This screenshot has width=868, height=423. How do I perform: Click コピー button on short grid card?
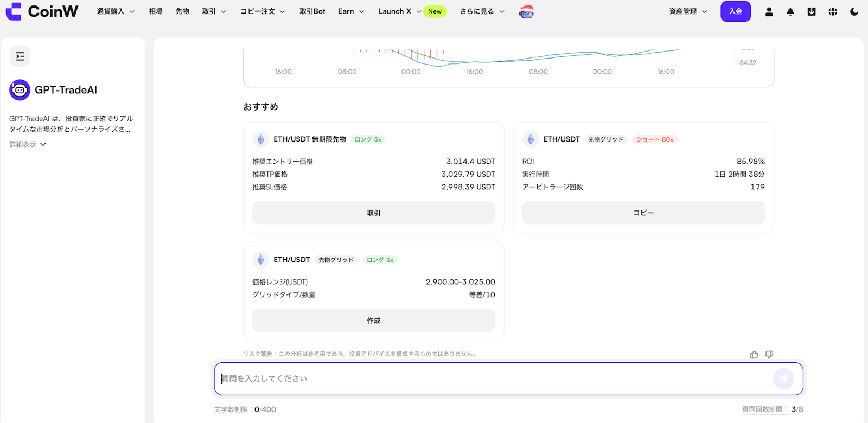point(643,213)
